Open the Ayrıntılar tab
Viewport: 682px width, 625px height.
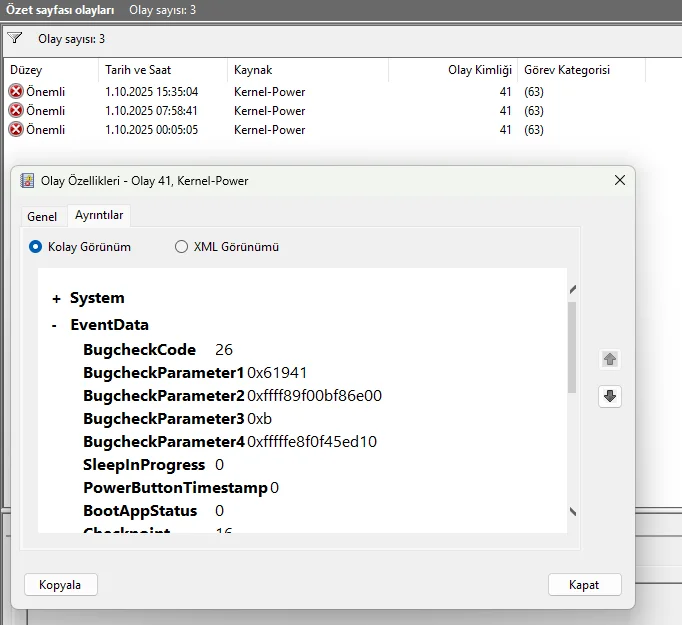pyautogui.click(x=99, y=215)
